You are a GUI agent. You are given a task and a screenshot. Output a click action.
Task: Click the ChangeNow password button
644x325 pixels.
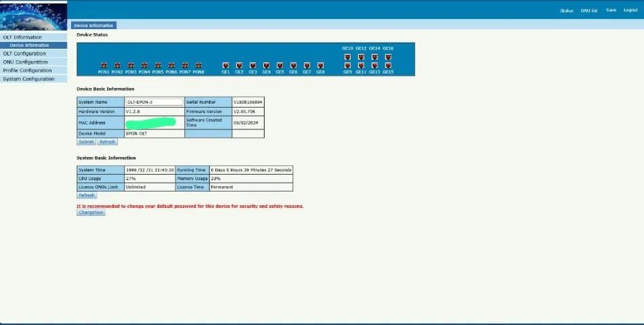(x=91, y=213)
